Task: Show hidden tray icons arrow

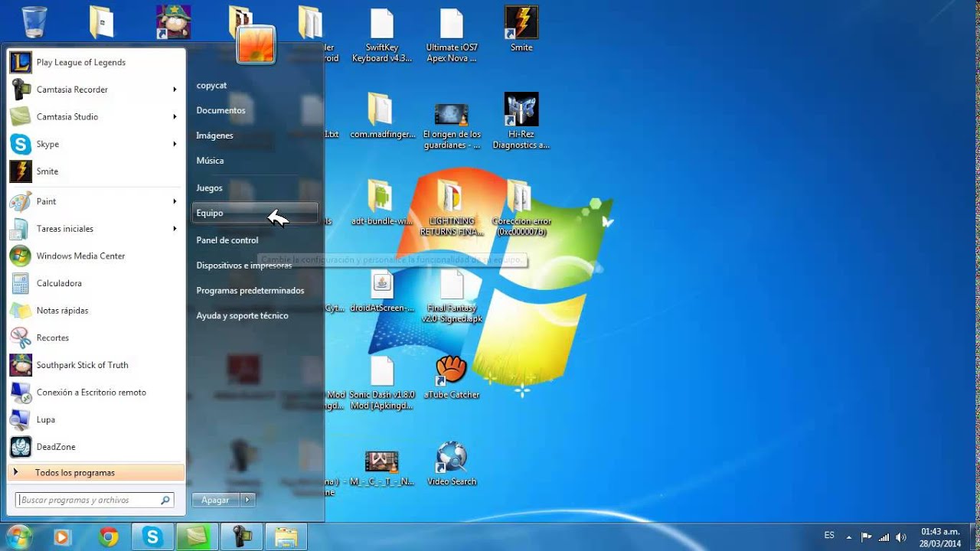Action: click(848, 537)
